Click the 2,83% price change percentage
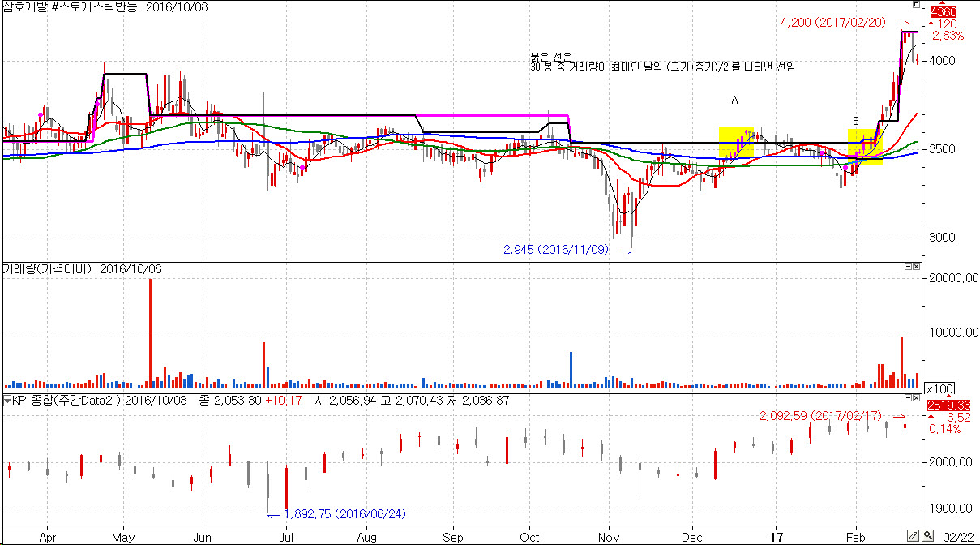 click(x=948, y=36)
